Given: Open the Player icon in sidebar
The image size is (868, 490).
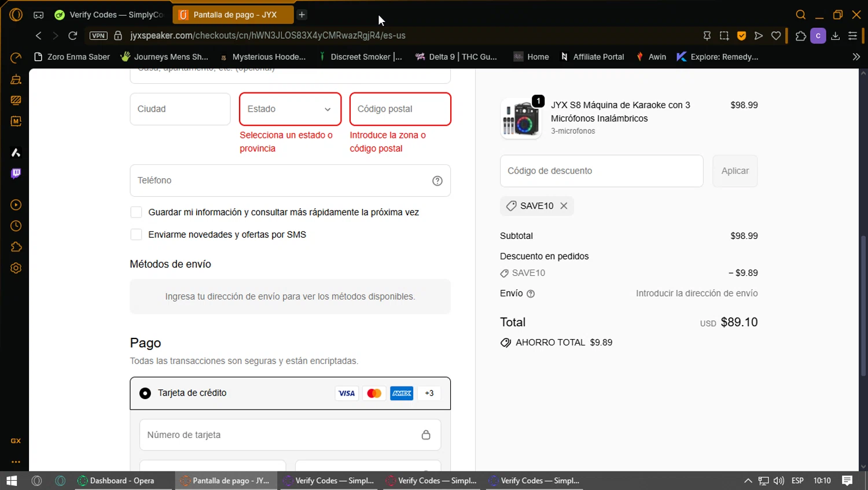Looking at the screenshot, I should 16,205.
